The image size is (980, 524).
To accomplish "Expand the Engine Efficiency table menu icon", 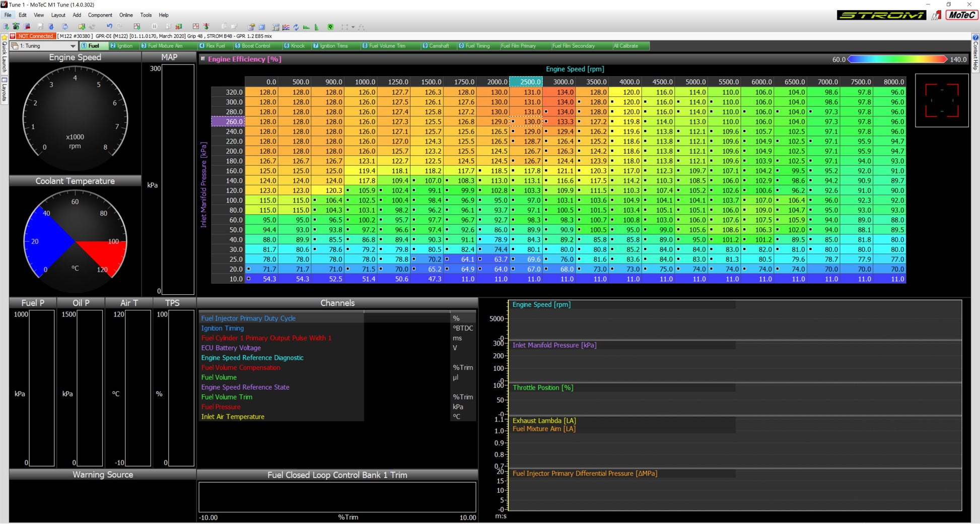I will (203, 59).
